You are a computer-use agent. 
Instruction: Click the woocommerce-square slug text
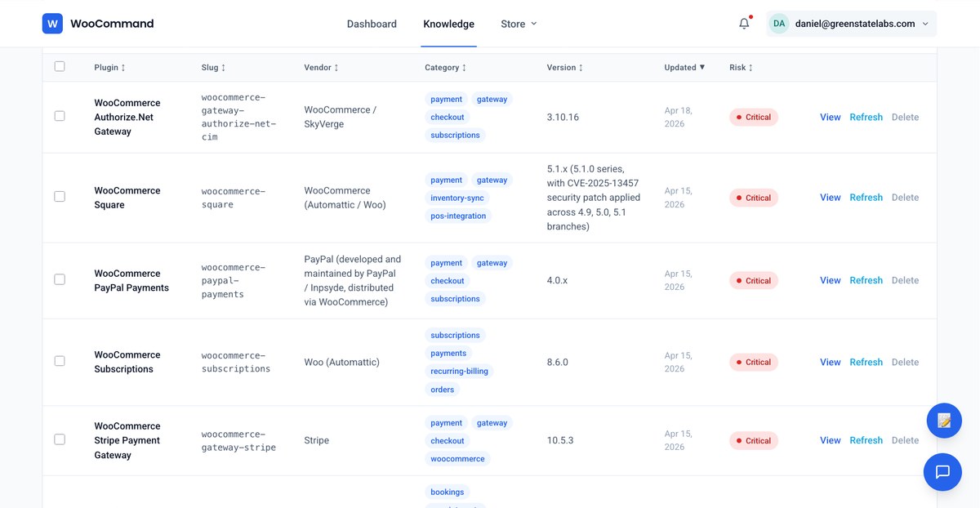click(x=234, y=198)
